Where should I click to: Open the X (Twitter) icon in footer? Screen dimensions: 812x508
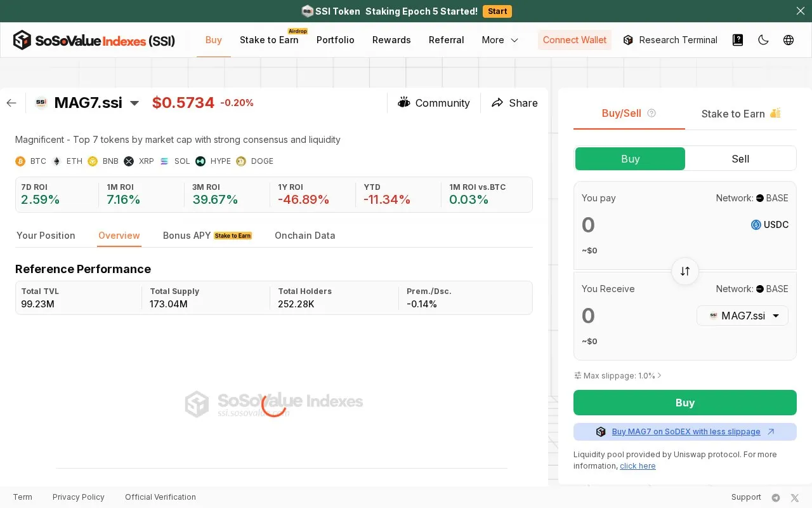coord(795,498)
